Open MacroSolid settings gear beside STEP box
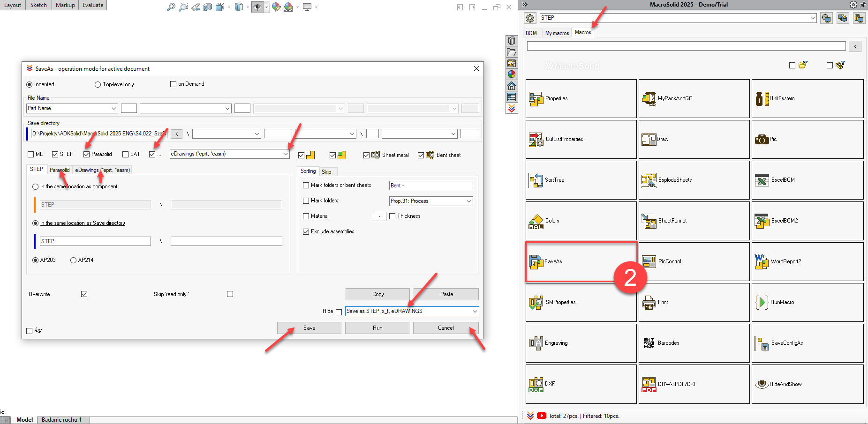Image resolution: width=868 pixels, height=424 pixels. pos(530,18)
